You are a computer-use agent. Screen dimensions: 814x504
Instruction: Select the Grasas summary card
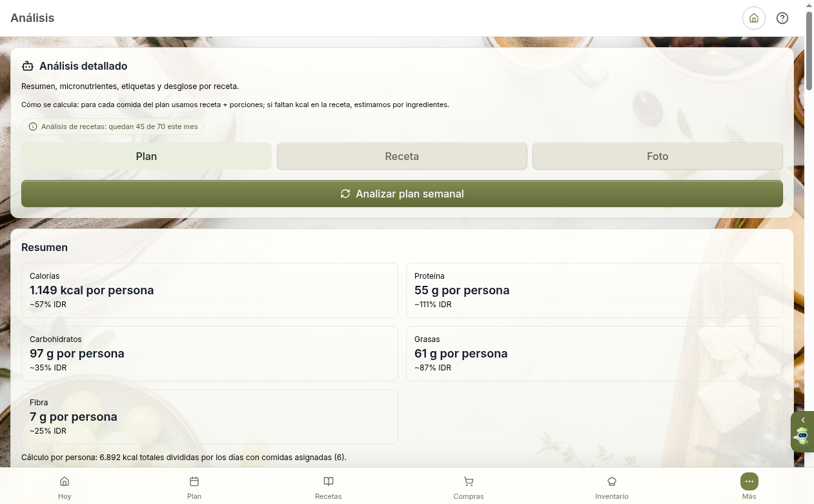pos(595,354)
